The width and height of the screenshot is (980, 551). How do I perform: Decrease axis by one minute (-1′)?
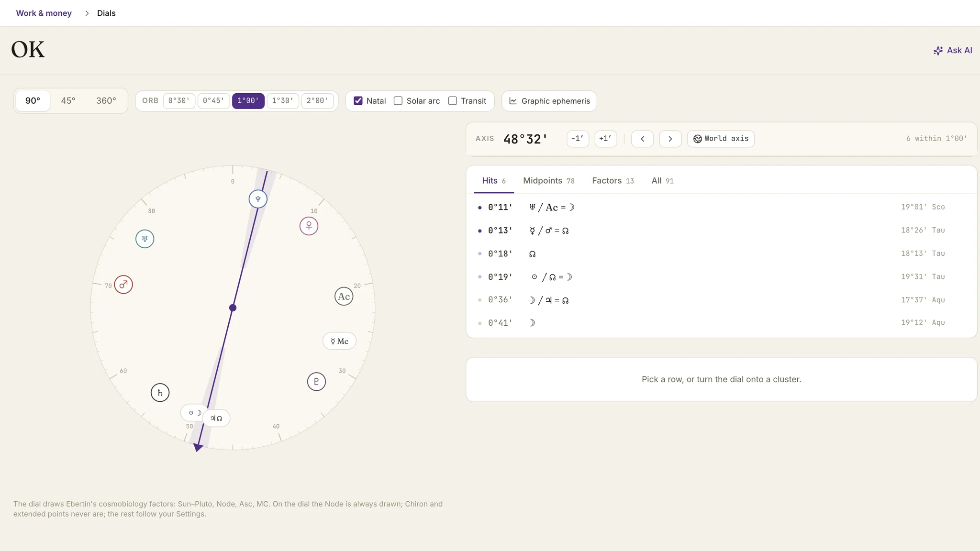pyautogui.click(x=578, y=139)
